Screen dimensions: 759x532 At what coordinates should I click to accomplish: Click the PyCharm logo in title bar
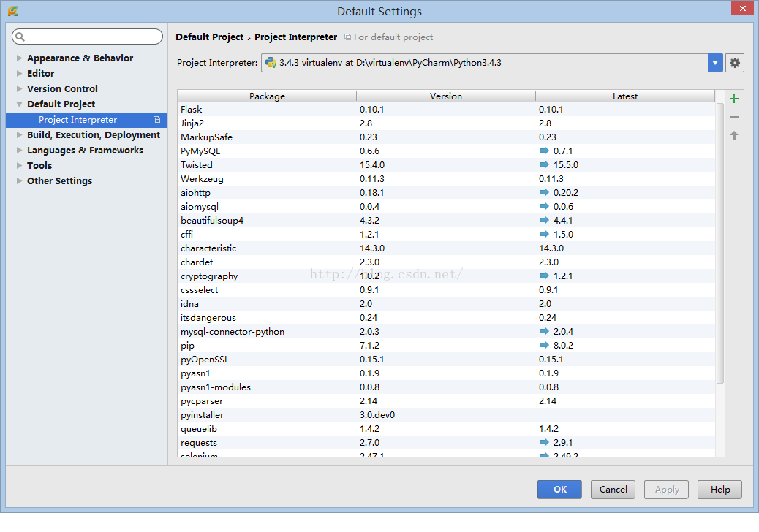tap(13, 11)
